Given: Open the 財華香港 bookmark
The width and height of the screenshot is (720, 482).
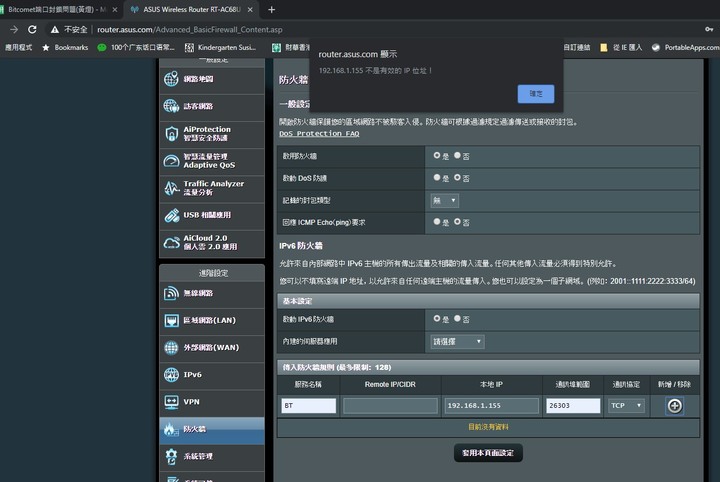Looking at the screenshot, I should click(x=291, y=47).
